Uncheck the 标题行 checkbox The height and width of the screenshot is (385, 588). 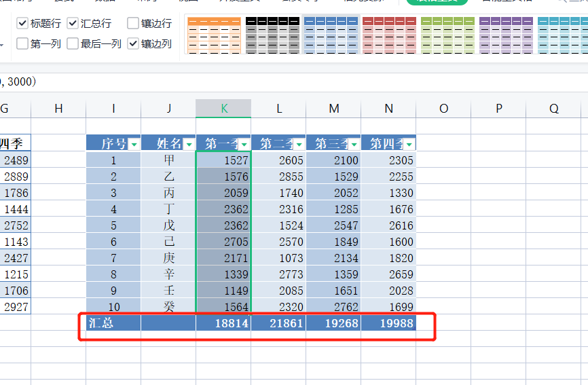pos(22,24)
